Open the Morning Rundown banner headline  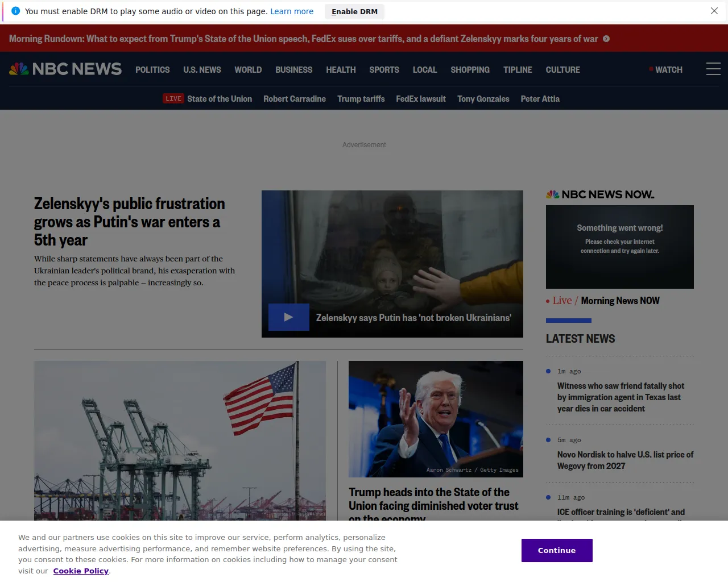(303, 39)
